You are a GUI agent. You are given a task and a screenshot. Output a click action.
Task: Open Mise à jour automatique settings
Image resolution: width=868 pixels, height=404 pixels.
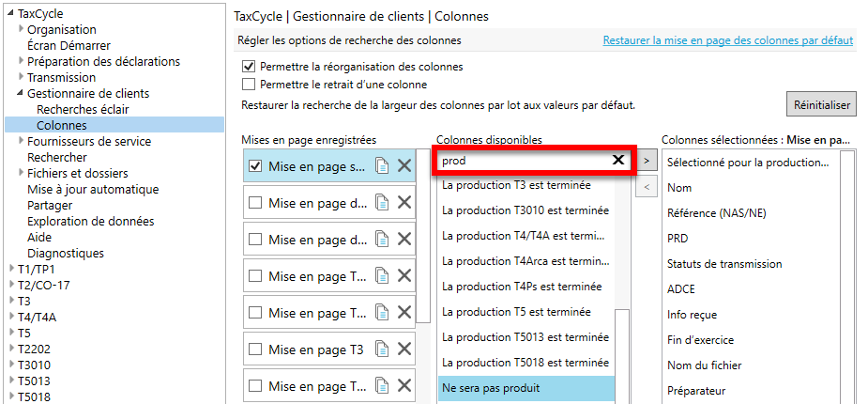pyautogui.click(x=93, y=189)
